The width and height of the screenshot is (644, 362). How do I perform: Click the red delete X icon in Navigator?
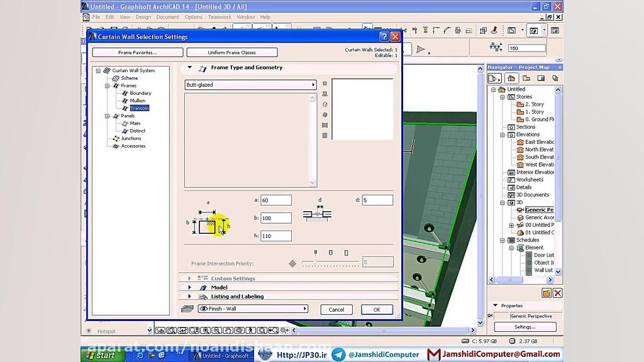point(557,293)
